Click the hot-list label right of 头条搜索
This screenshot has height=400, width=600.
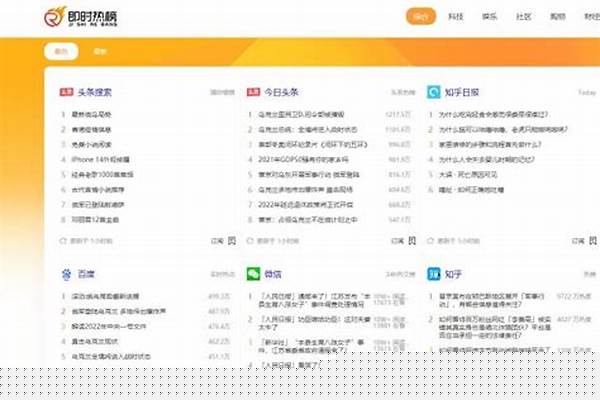222,92
